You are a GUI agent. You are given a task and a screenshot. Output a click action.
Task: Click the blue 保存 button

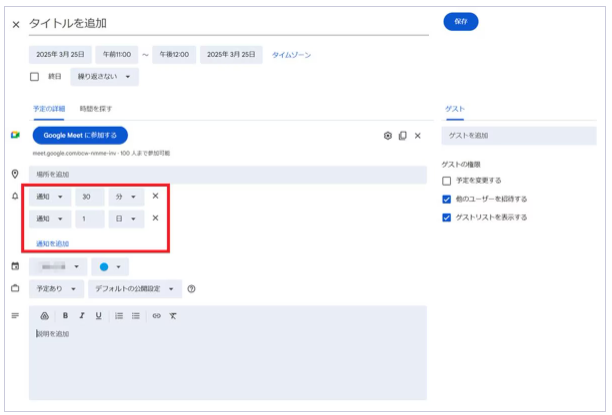[x=461, y=21]
